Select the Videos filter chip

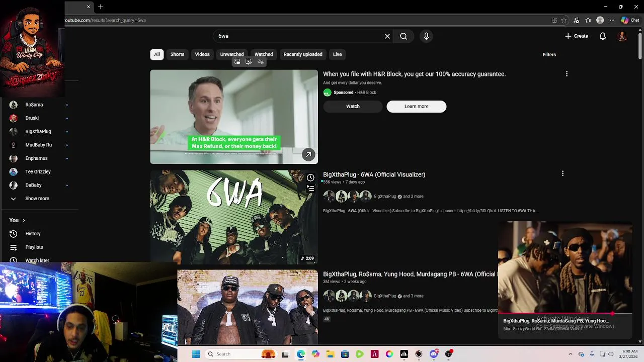click(202, 54)
